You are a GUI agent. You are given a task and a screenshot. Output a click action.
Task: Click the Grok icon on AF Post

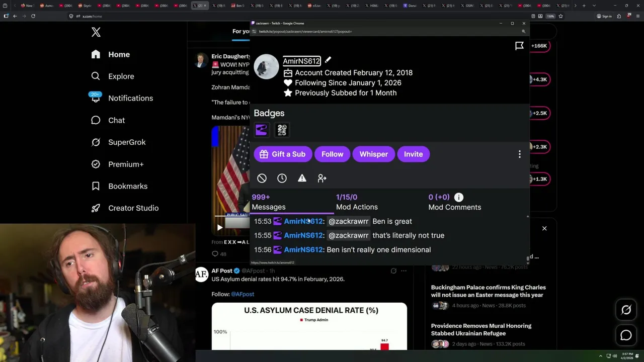(x=393, y=271)
